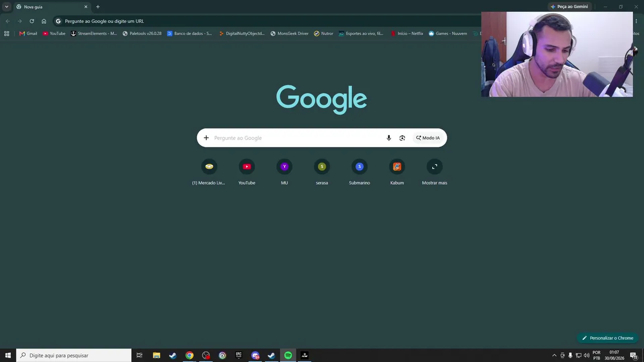Open the tab search dropdown
The width and height of the screenshot is (644, 362).
tap(7, 7)
